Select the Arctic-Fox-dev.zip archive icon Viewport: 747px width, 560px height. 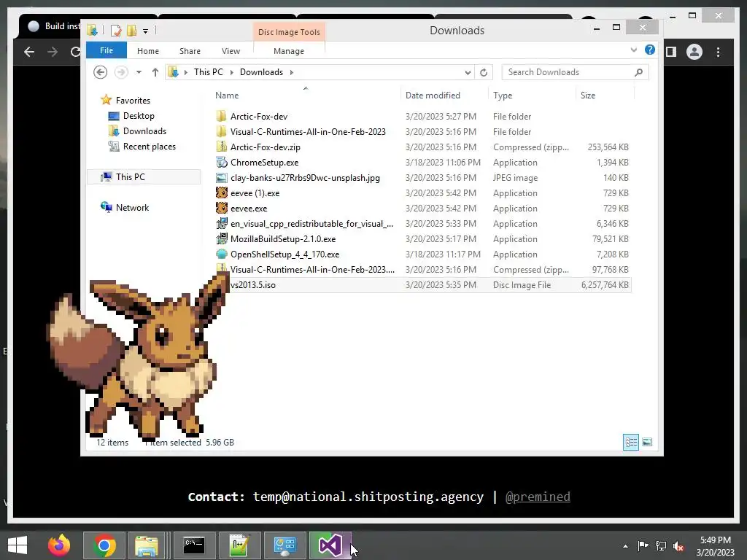(x=221, y=147)
